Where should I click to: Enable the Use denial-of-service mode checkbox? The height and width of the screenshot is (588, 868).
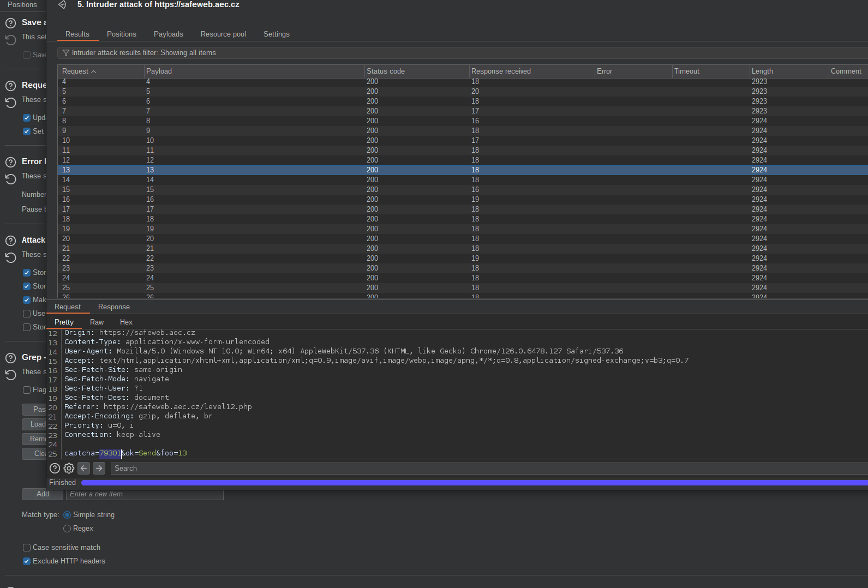tap(27, 314)
